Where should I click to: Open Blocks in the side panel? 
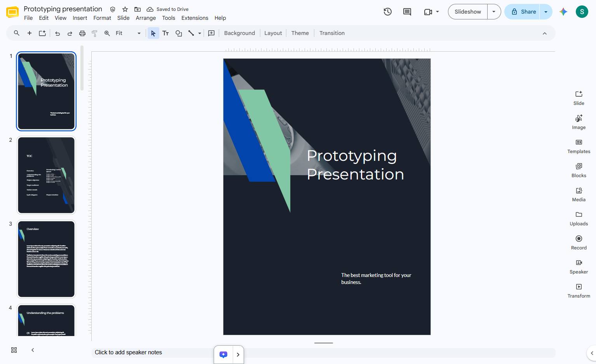click(579, 170)
